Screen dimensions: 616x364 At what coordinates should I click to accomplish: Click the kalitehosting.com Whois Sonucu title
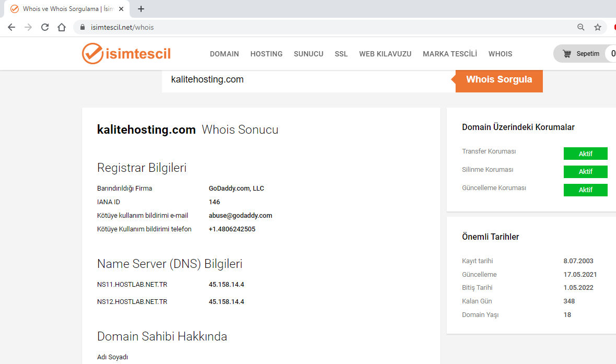coord(188,130)
